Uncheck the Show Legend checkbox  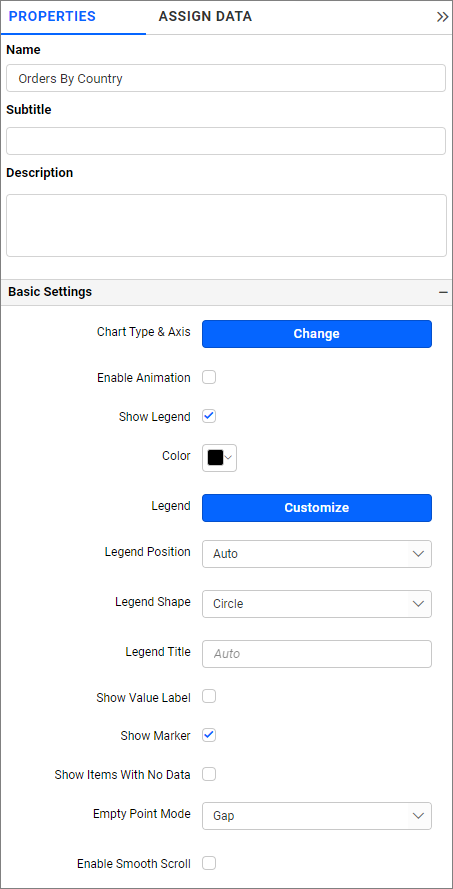[209, 417]
